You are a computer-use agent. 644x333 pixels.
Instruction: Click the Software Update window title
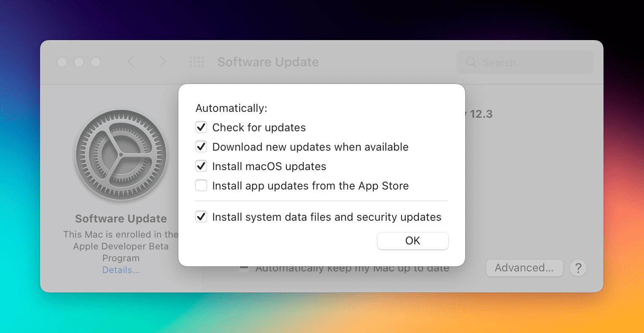point(268,62)
